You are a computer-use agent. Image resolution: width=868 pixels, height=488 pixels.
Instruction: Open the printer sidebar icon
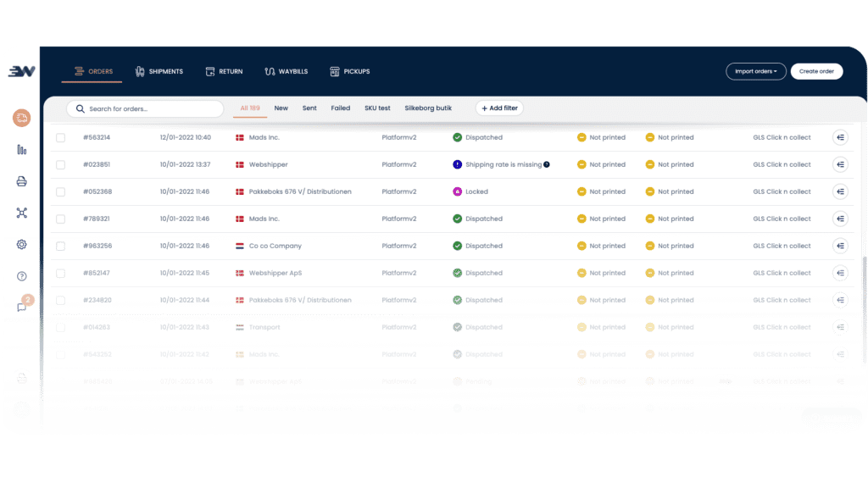21,181
